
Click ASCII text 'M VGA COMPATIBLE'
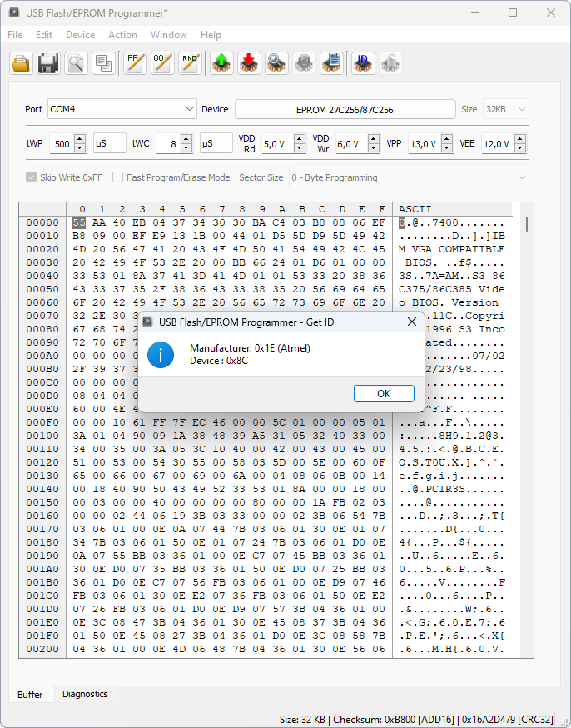pyautogui.click(x=451, y=249)
